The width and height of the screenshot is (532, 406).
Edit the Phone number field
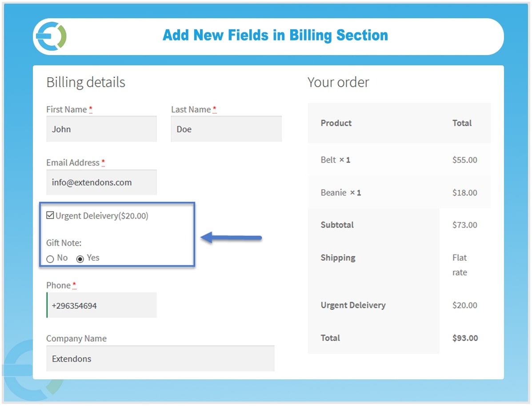pyautogui.click(x=101, y=306)
